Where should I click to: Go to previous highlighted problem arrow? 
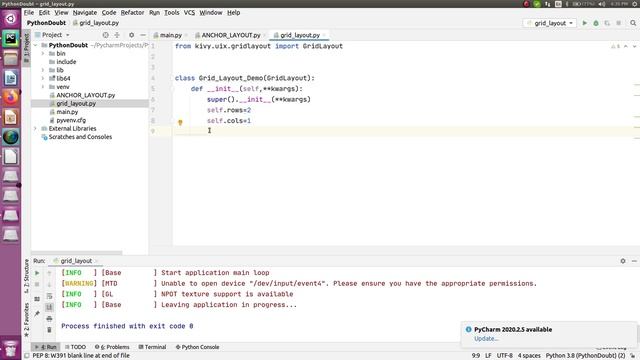(626, 47)
